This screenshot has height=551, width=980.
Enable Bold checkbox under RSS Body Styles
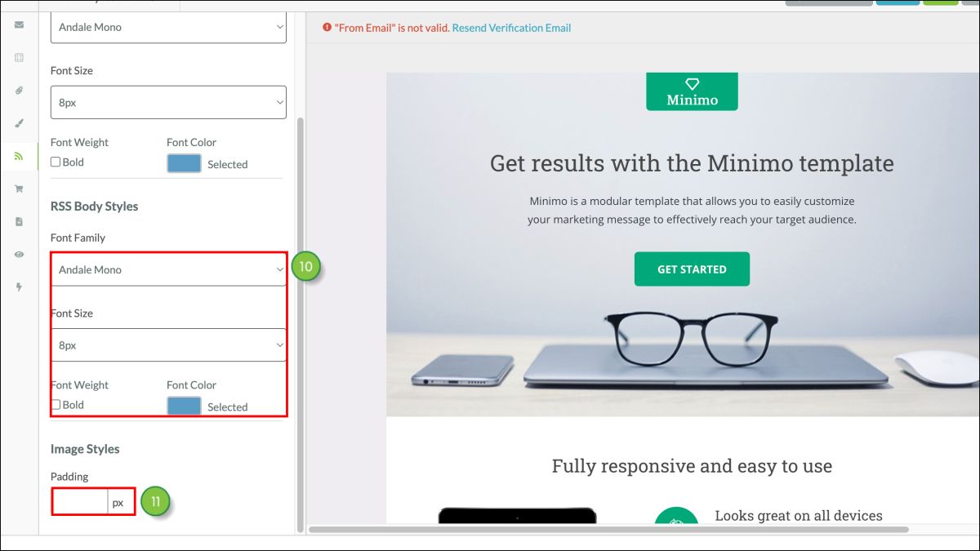(x=56, y=404)
